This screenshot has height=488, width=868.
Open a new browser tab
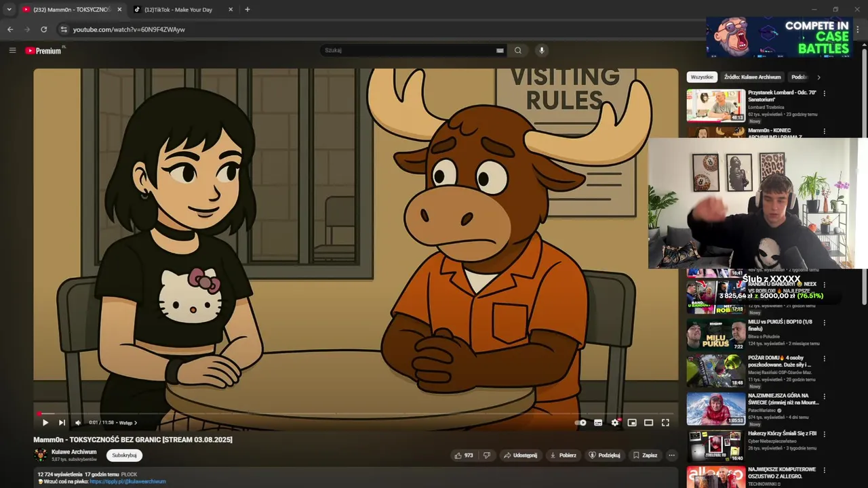tap(248, 9)
